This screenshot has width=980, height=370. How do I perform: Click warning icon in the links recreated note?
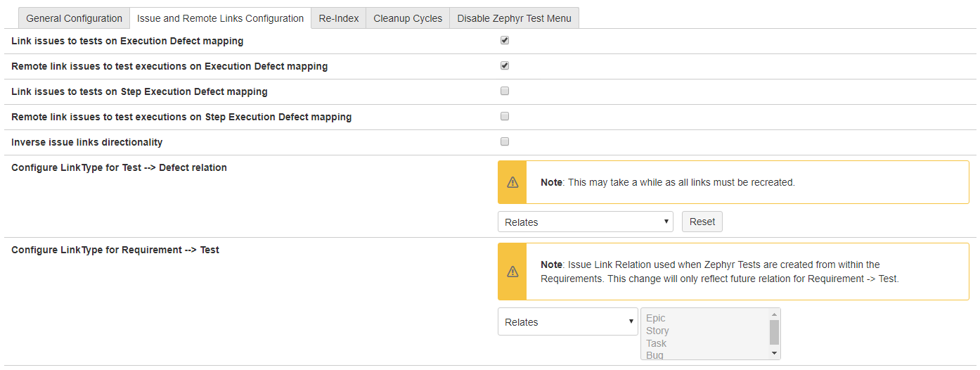(512, 182)
